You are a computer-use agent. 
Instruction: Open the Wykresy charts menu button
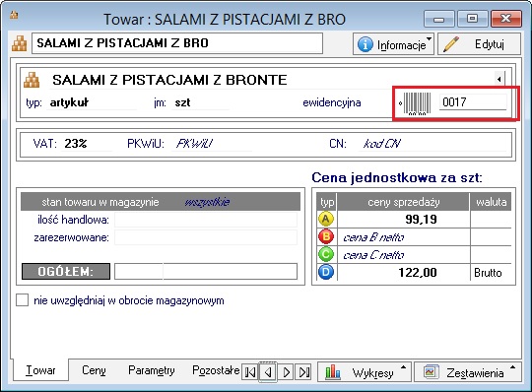coord(365,372)
